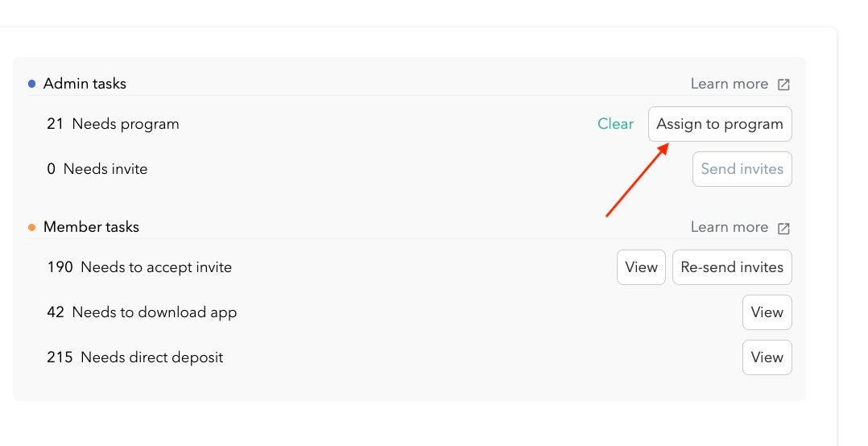Clear the Needs program task
868x446 pixels.
tap(615, 124)
